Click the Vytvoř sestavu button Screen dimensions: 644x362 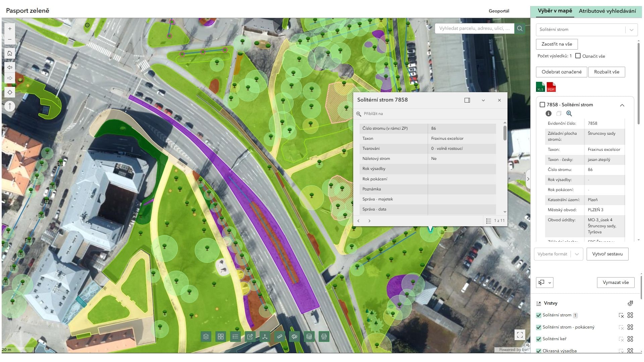[x=607, y=254]
